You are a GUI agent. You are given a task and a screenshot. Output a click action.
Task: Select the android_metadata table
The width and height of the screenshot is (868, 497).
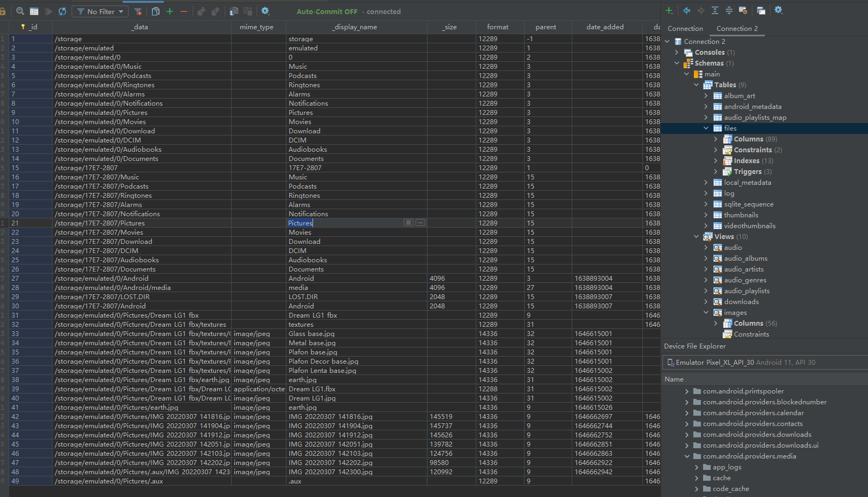pos(752,107)
